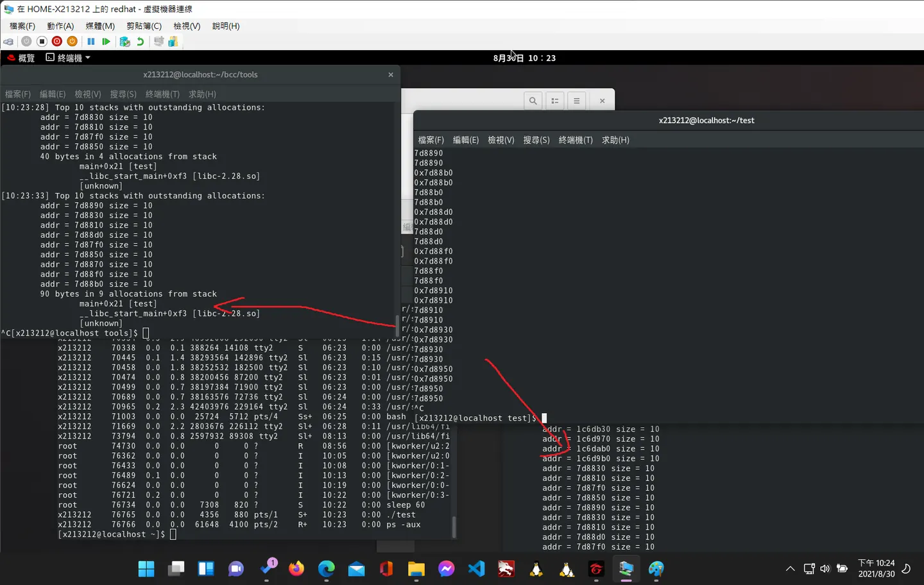Open the 概覽 activities overview
The width and height of the screenshot is (924, 585).
coord(21,58)
